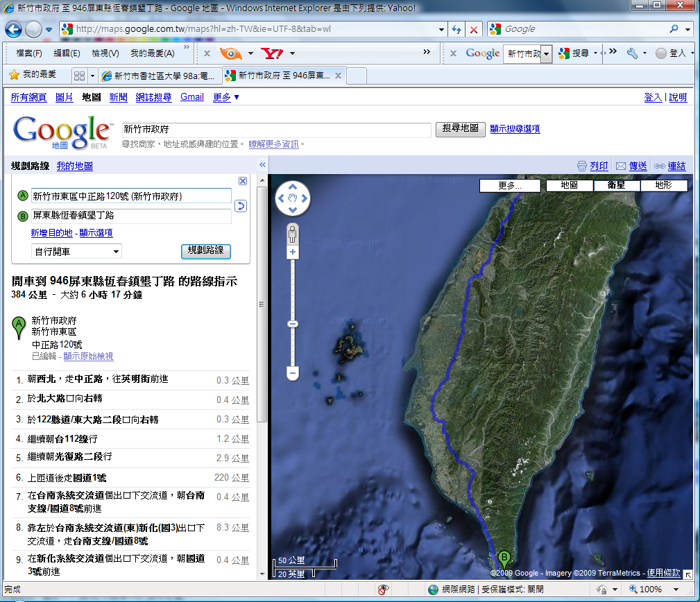Viewport: 700px width, 602px height.
Task: Click the top-right 登入 link
Action: coord(653,97)
